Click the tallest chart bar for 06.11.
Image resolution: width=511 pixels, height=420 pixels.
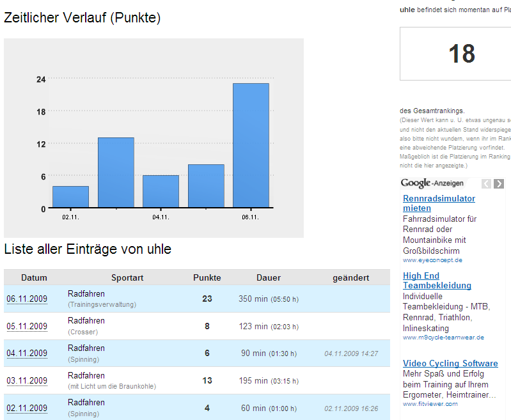[251, 145]
